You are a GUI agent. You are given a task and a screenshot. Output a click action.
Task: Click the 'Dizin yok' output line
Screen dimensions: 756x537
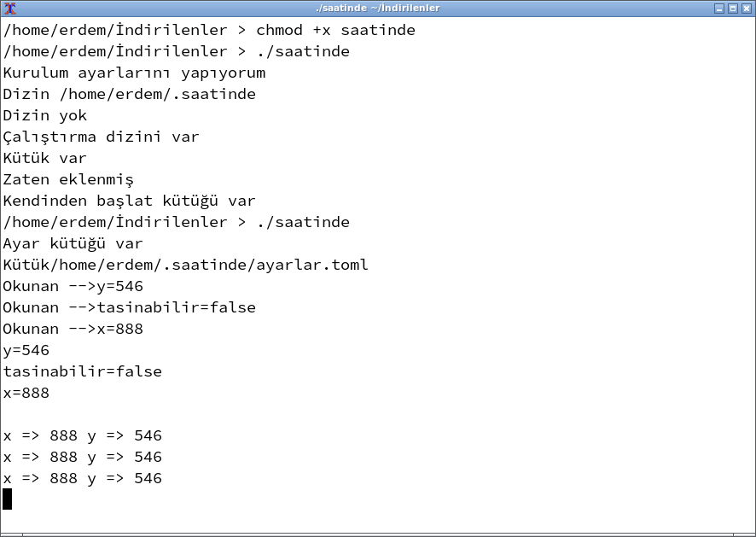pos(44,116)
